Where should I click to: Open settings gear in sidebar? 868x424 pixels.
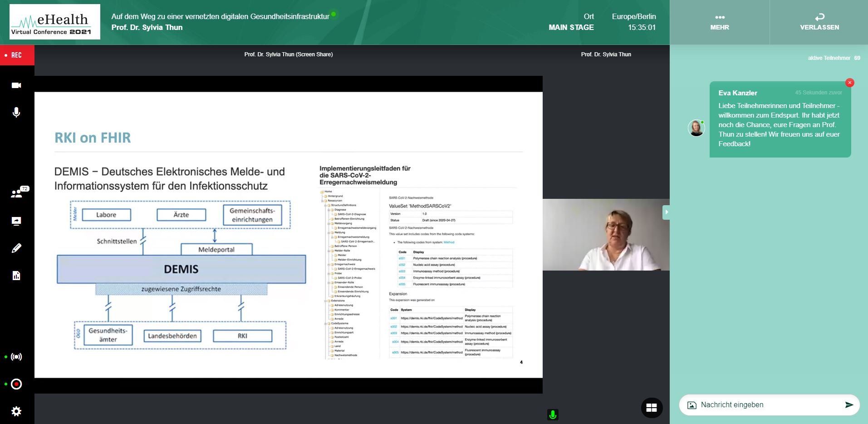pyautogui.click(x=16, y=411)
